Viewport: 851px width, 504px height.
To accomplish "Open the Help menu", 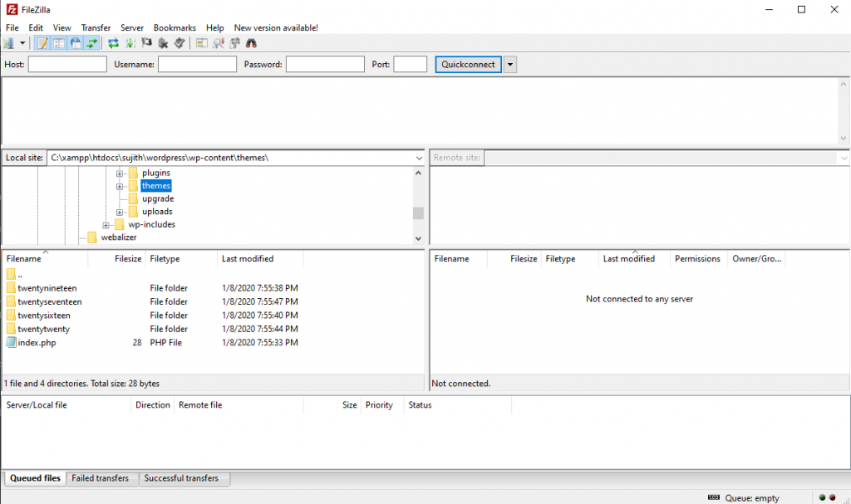I will click(215, 27).
